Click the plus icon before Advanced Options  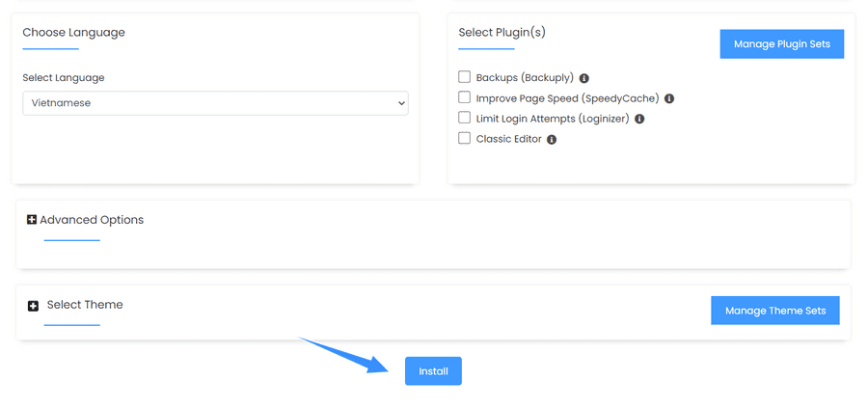coord(32,220)
